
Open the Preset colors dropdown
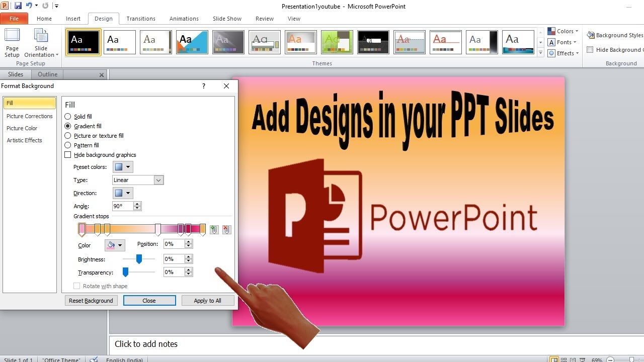[123, 167]
